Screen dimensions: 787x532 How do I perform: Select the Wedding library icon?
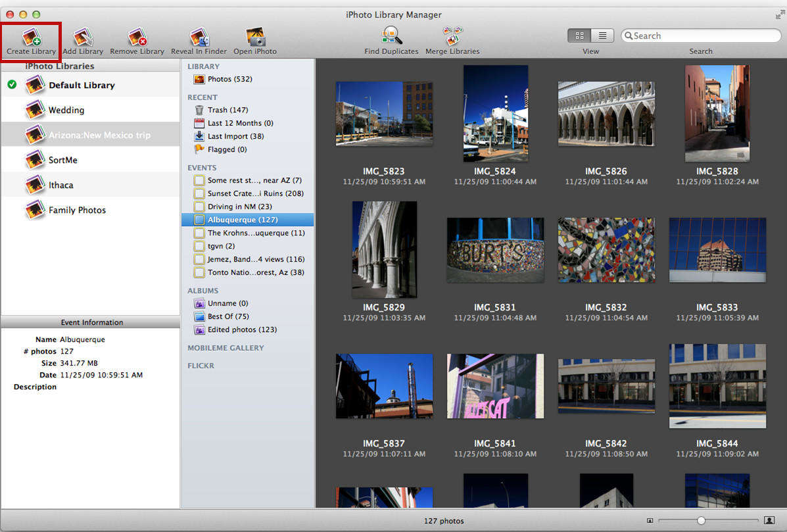[x=35, y=110]
